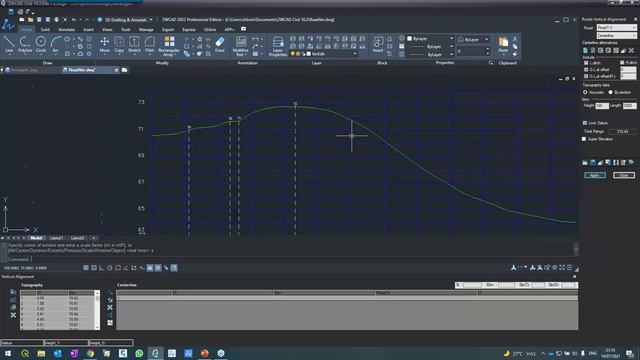Click delete X icon beside Topography table
The height and width of the screenshot is (360, 640).
click(x=13, y=315)
